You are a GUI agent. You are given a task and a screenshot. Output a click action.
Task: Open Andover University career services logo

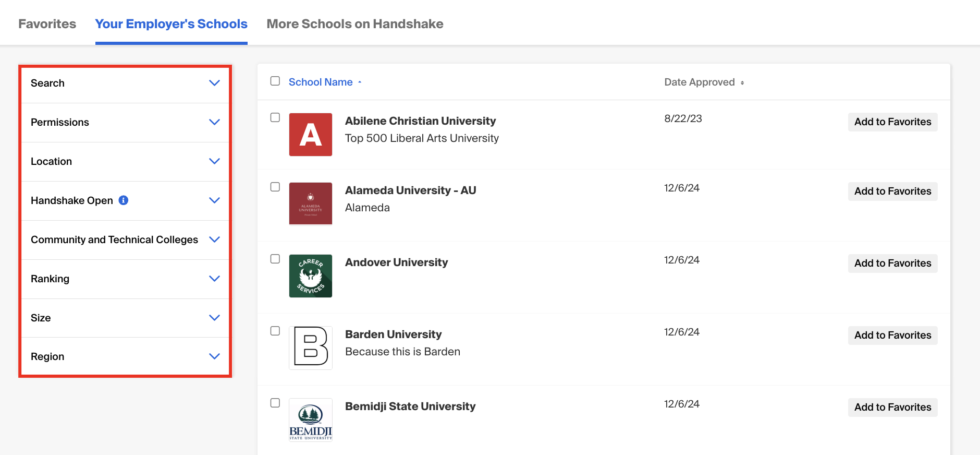click(x=311, y=276)
